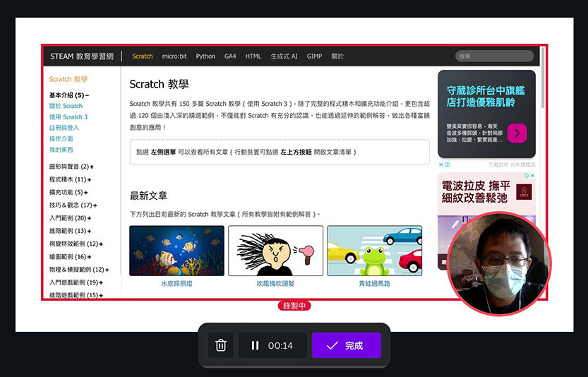This screenshot has height=377, width=588.
Task: Click the top ad info icon
Action: click(x=448, y=164)
